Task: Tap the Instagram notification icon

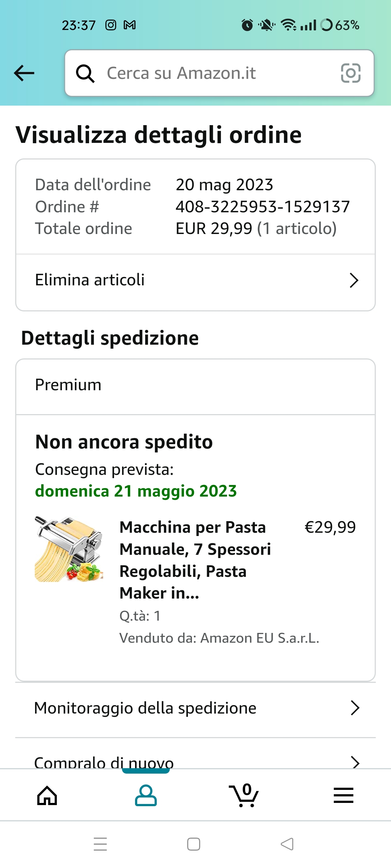Action: [x=111, y=25]
